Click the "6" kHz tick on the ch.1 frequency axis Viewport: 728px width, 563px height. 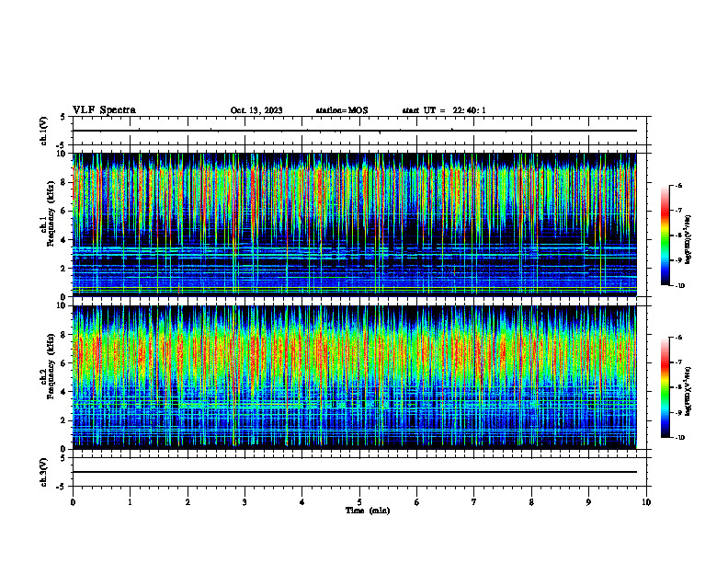click(x=64, y=211)
